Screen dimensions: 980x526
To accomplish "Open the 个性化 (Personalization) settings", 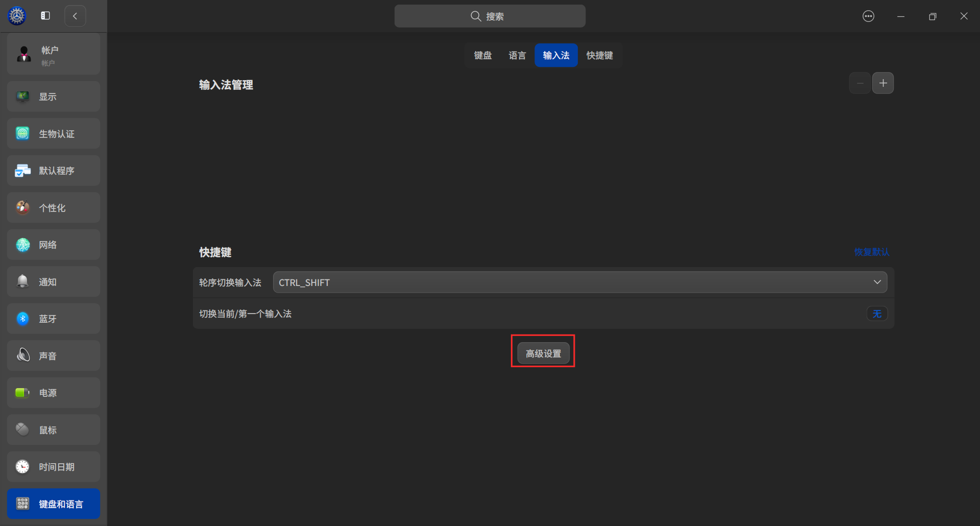I will pyautogui.click(x=53, y=207).
